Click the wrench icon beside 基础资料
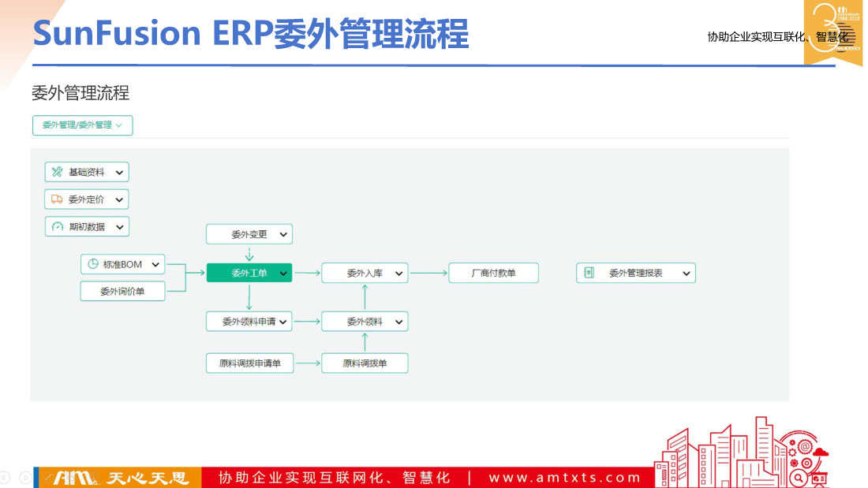Viewport: 868px width, 488px height. 57,172
